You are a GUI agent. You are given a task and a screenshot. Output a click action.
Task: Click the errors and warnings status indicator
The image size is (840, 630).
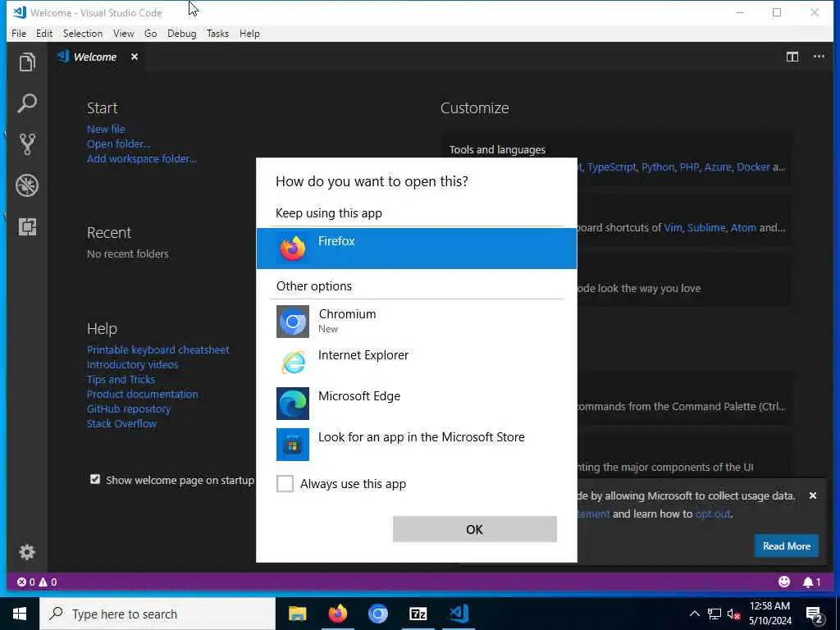pos(37,582)
